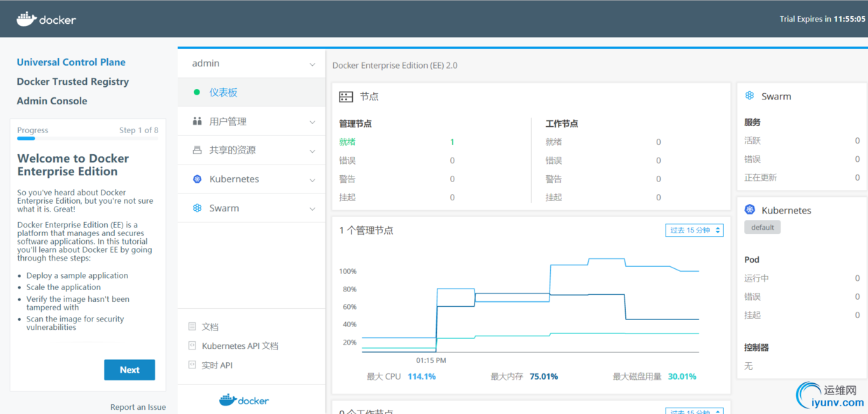This screenshot has height=414, width=868.
Task: Open the 文档 link
Action: (x=210, y=326)
